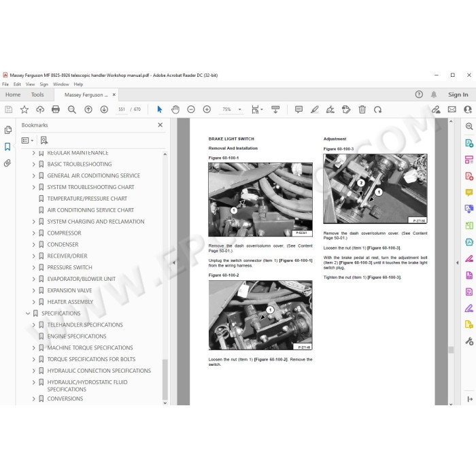Image resolution: width=476 pixels, height=476 pixels.
Task: Open AIR CONDITIONING SERVICE CHART bookmark
Action: pyautogui.click(x=90, y=210)
